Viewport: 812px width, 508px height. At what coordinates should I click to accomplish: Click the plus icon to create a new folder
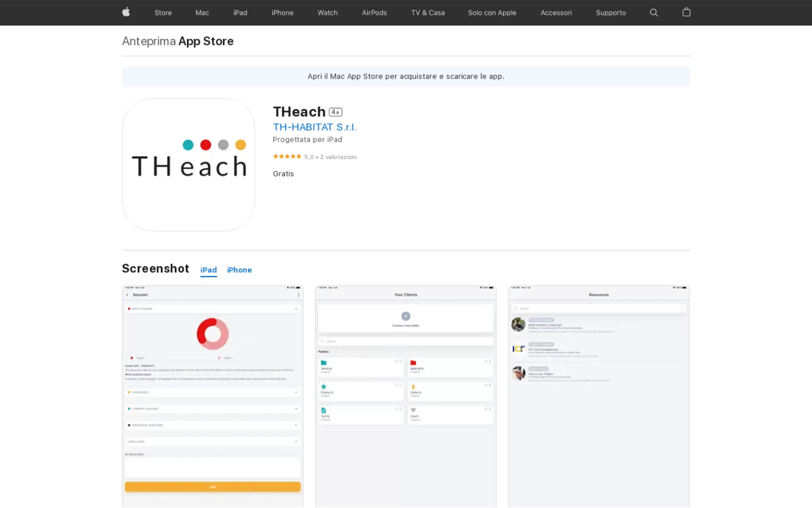coord(405,316)
